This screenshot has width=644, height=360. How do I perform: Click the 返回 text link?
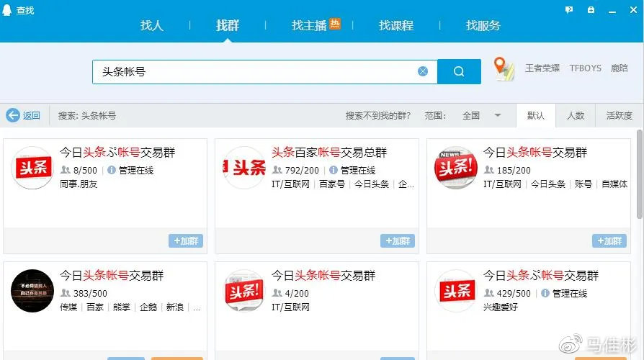[32, 116]
